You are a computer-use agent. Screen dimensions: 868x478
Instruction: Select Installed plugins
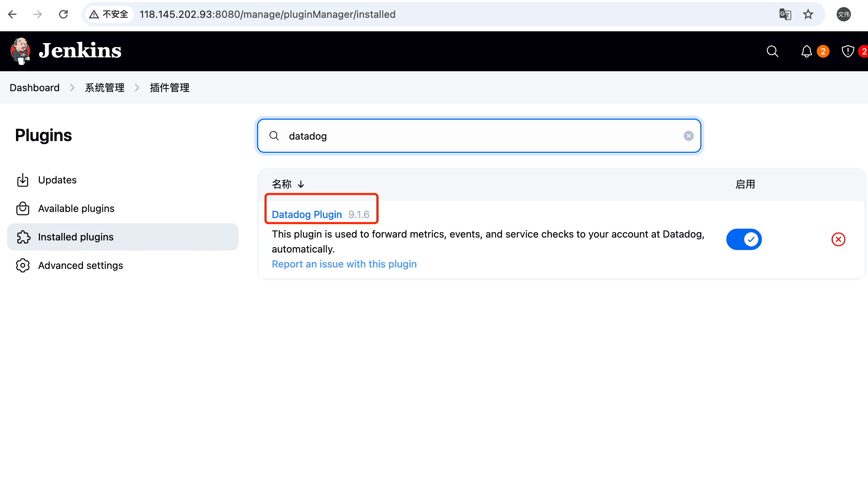pyautogui.click(x=123, y=237)
